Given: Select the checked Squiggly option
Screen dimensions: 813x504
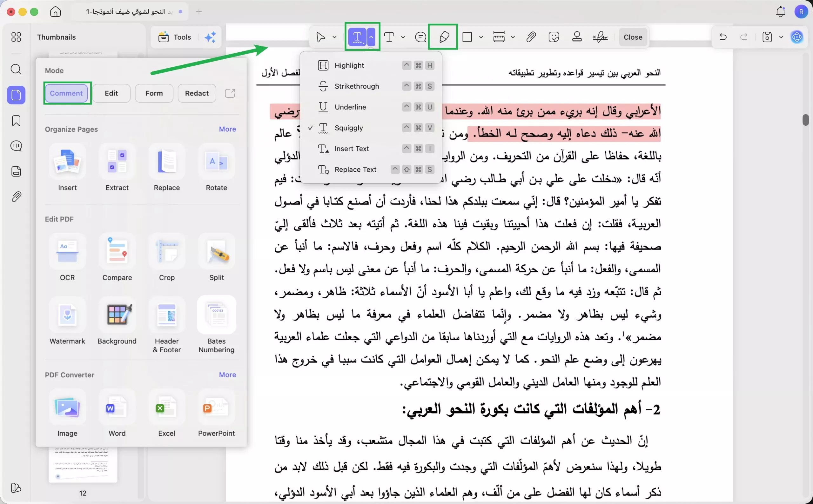Looking at the screenshot, I should coord(371,128).
